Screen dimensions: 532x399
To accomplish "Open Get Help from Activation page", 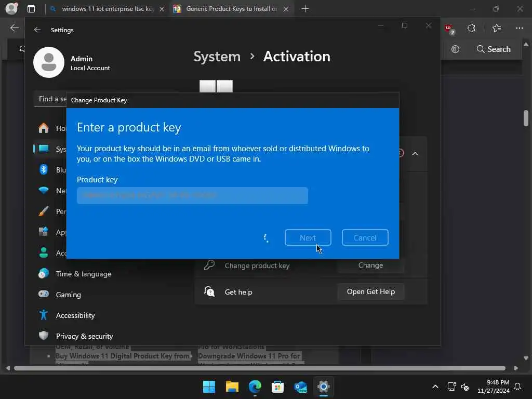I will click(370, 292).
